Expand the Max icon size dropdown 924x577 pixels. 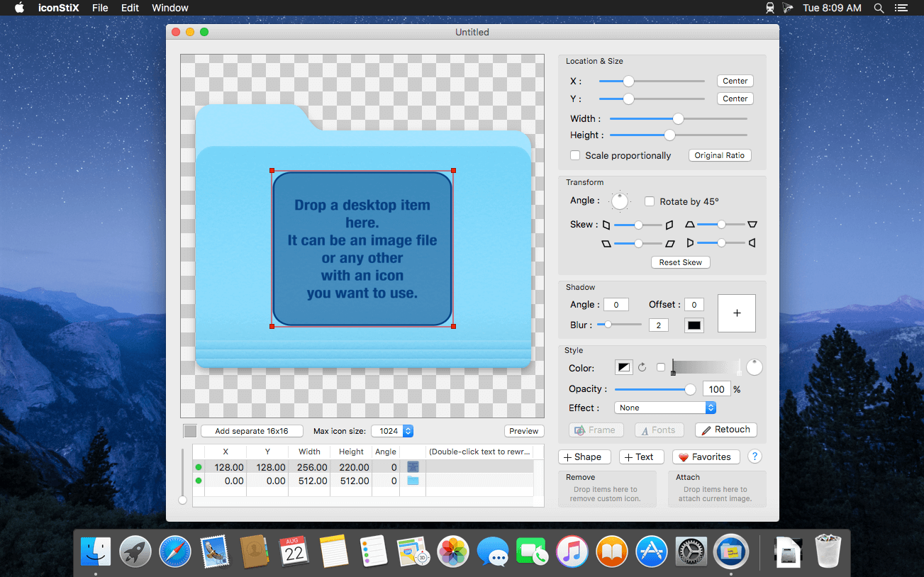(x=392, y=431)
